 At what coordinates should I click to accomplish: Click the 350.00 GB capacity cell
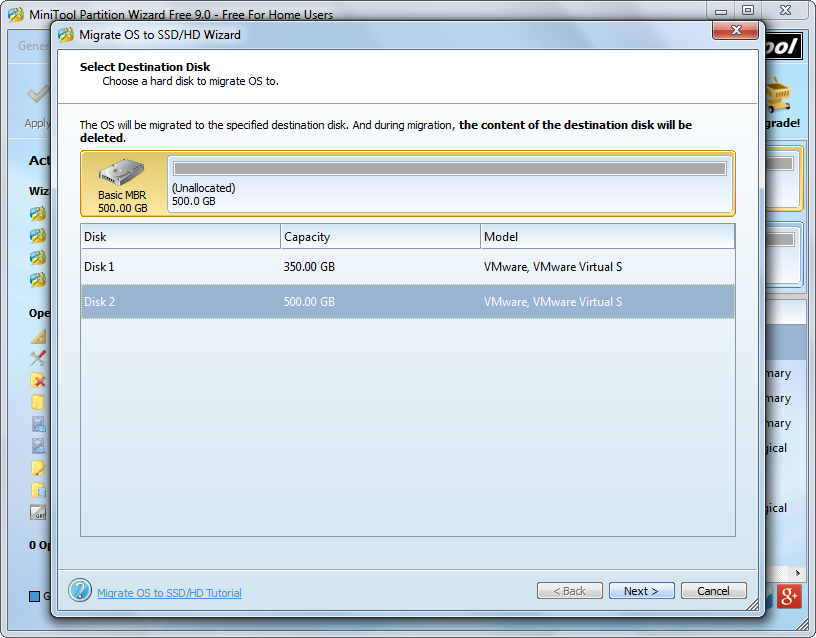309,266
